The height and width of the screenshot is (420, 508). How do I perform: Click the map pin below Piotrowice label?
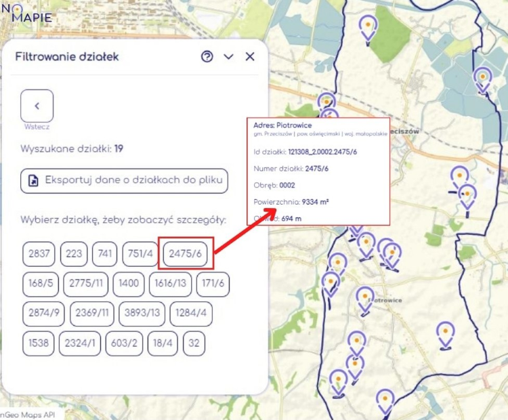pos(365,299)
